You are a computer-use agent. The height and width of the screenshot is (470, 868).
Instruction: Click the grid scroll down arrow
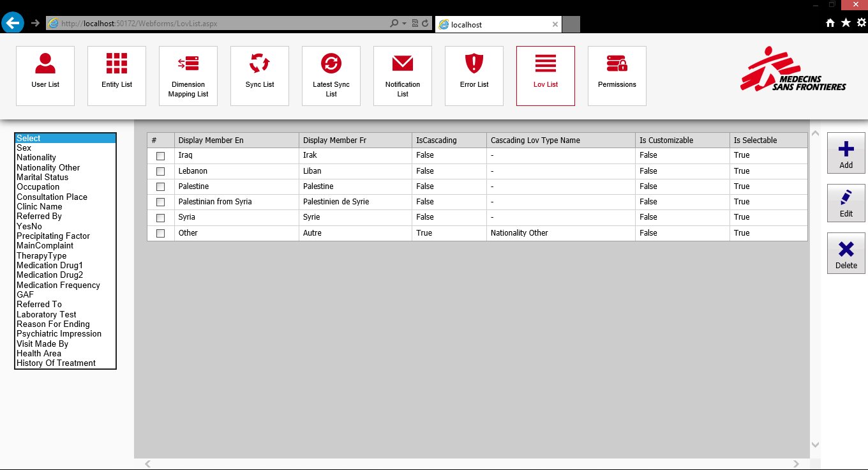(815, 444)
